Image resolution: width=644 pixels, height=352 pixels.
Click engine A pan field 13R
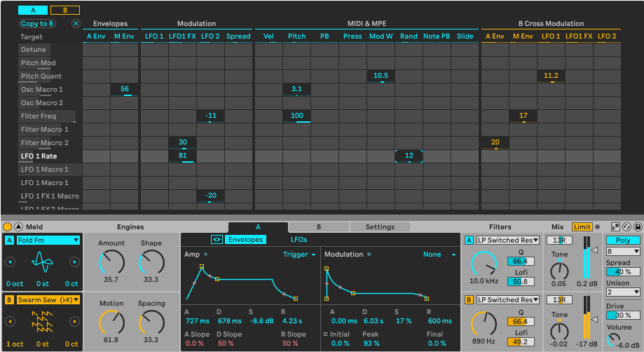point(559,241)
